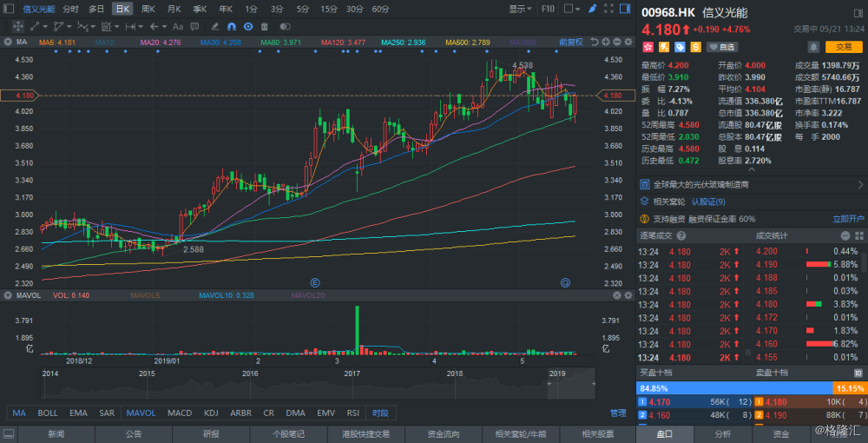Image resolution: width=868 pixels, height=443 pixels.
Task: Toggle the right quote panel icon
Action: tap(625, 9)
